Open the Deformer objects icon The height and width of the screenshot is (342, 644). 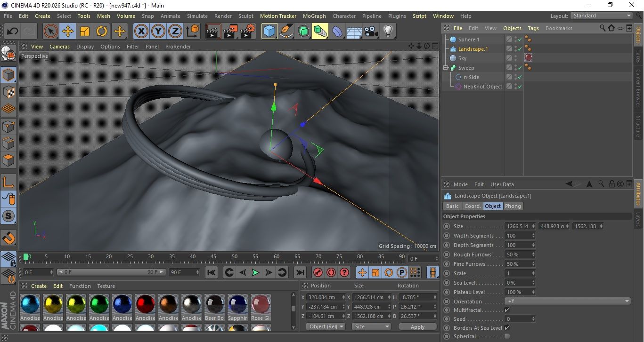337,32
